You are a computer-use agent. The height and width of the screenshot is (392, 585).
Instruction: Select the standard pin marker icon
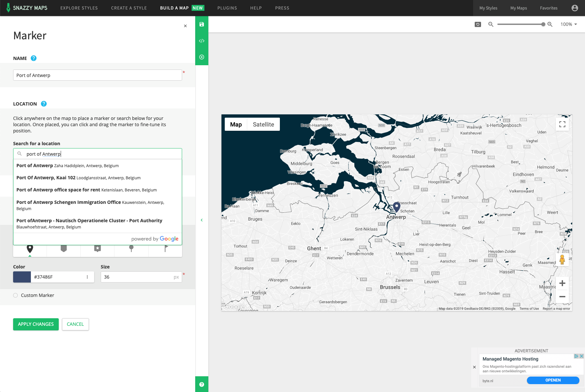click(30, 249)
